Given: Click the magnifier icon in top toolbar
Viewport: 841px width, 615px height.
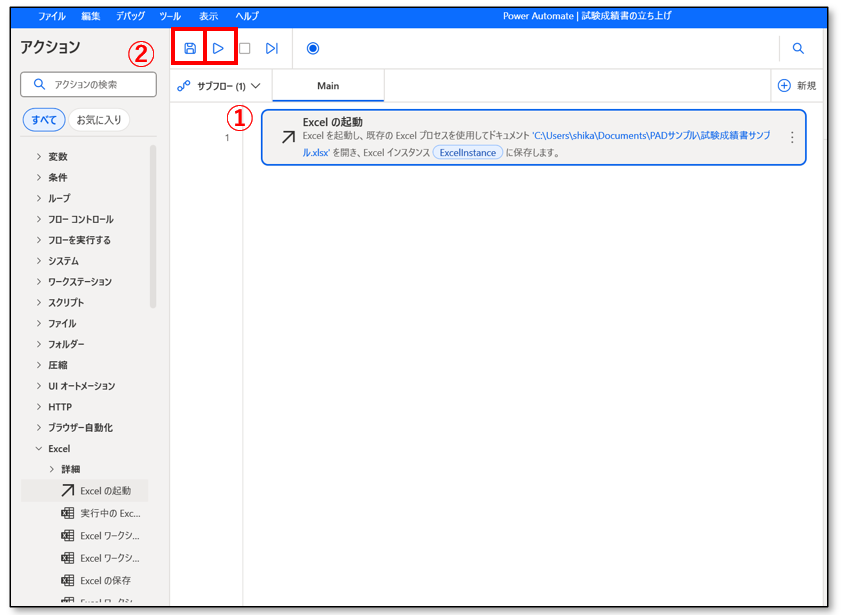Looking at the screenshot, I should [798, 48].
